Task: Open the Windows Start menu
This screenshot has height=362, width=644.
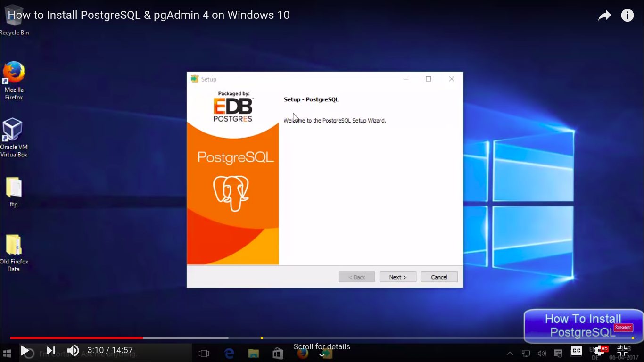Action: pyautogui.click(x=7, y=353)
